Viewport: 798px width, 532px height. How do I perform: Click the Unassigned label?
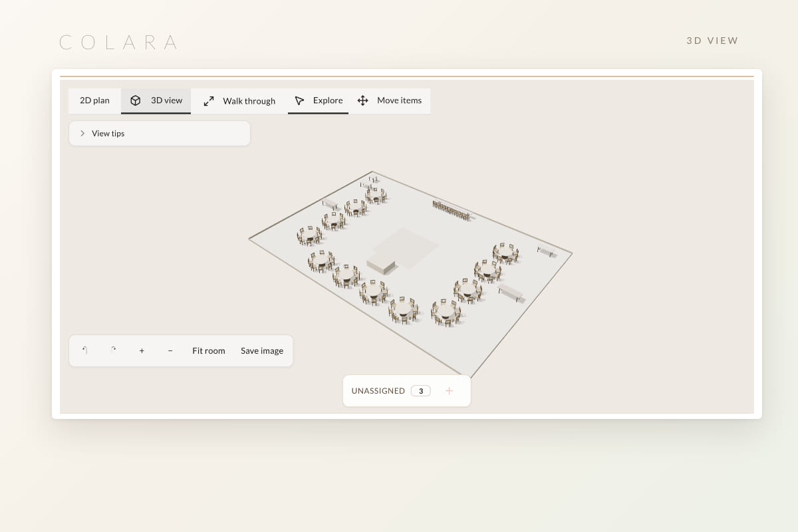(x=378, y=391)
